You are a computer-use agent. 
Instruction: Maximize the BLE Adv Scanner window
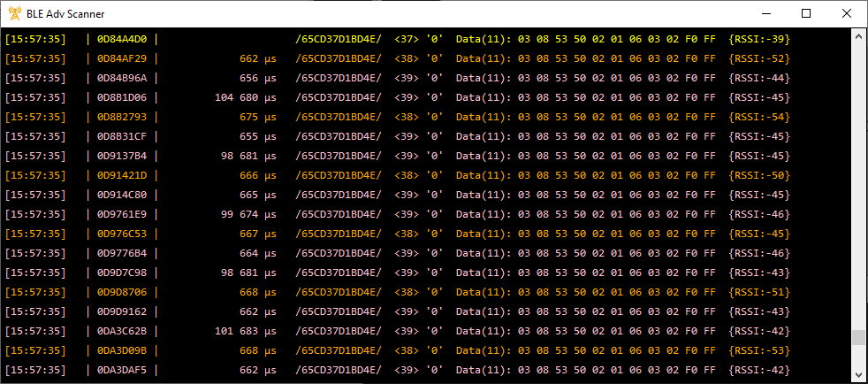pos(806,14)
